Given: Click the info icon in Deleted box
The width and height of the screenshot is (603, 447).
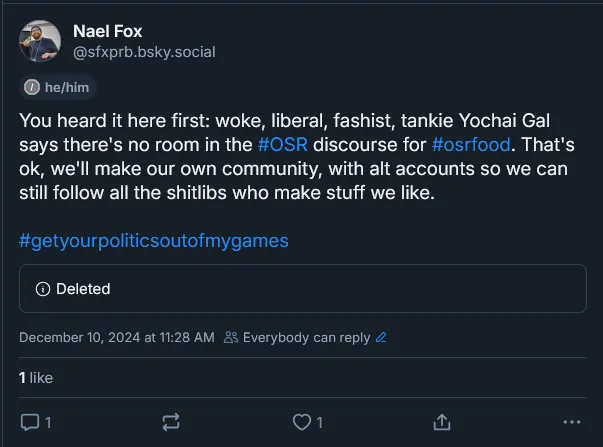Looking at the screenshot, I should point(42,289).
